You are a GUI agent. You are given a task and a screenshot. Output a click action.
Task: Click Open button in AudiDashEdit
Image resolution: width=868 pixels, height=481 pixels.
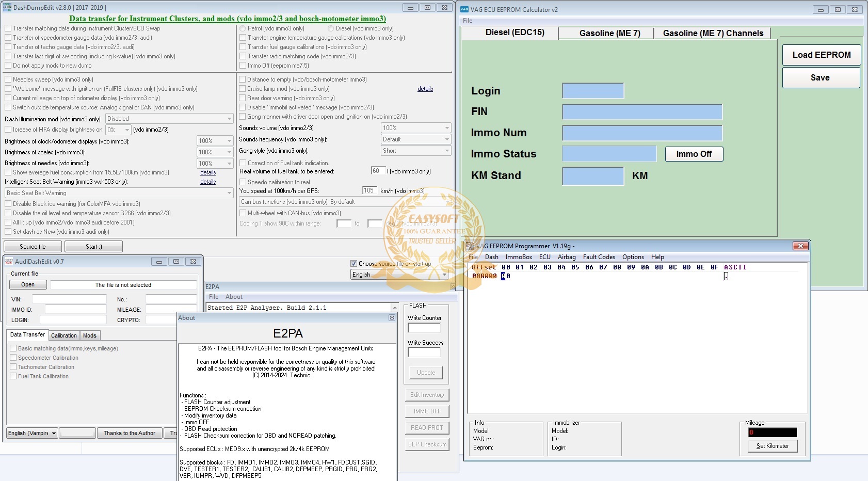tap(28, 285)
